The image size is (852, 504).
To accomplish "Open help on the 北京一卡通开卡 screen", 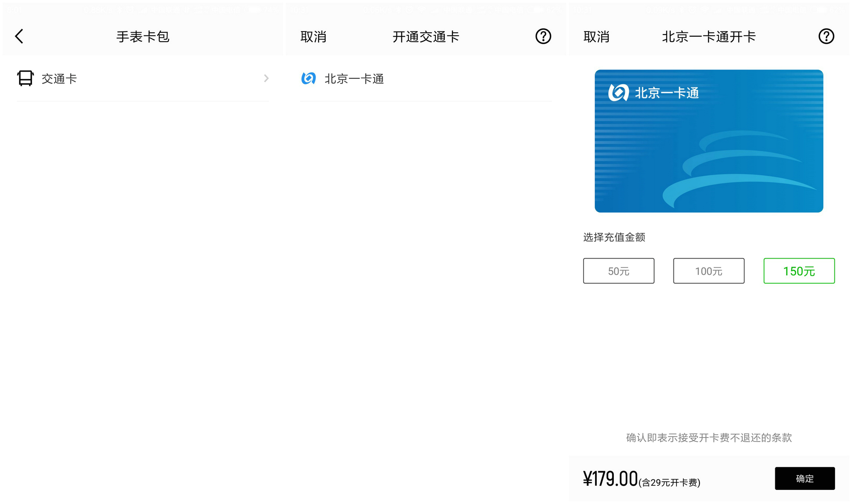I will pos(826,37).
